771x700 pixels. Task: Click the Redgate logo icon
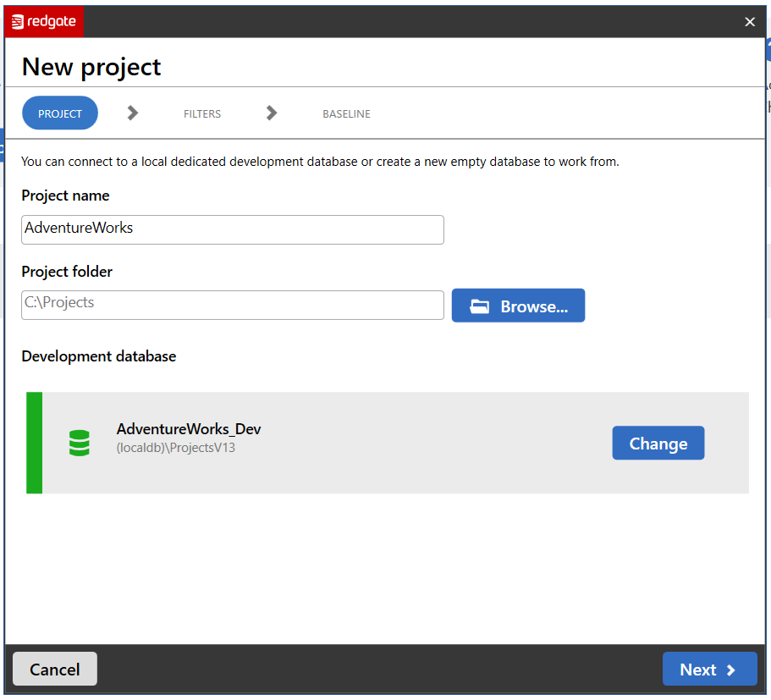click(18, 22)
